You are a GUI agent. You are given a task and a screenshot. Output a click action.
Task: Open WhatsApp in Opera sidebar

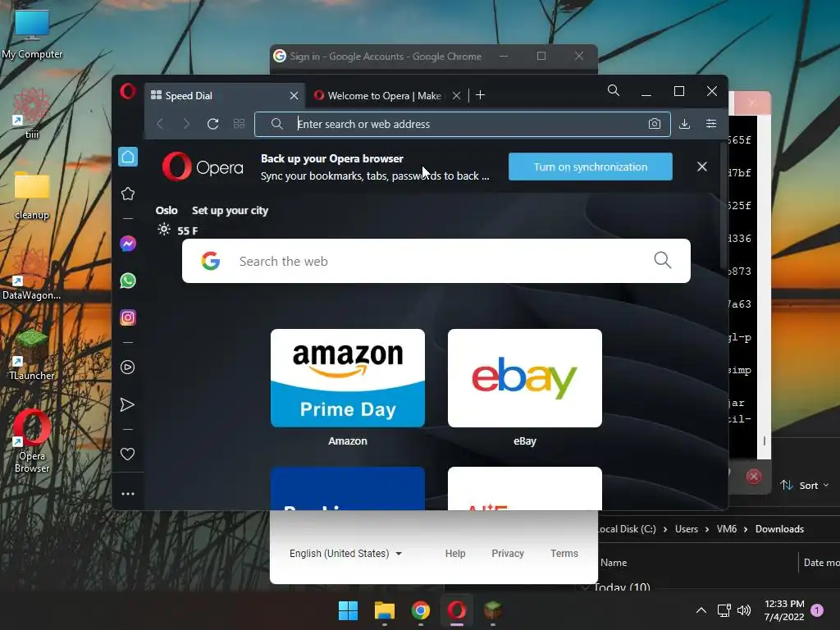[128, 281]
